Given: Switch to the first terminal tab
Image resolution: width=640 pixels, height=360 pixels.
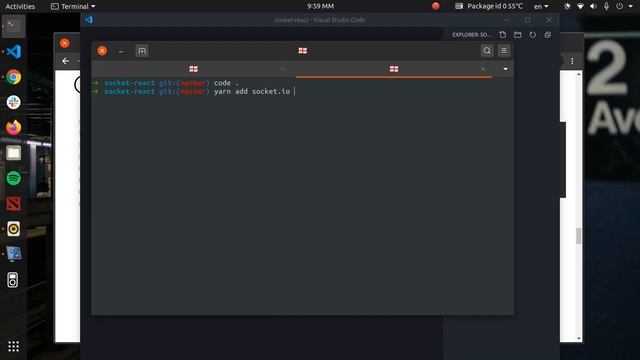Looking at the screenshot, I should [193, 69].
